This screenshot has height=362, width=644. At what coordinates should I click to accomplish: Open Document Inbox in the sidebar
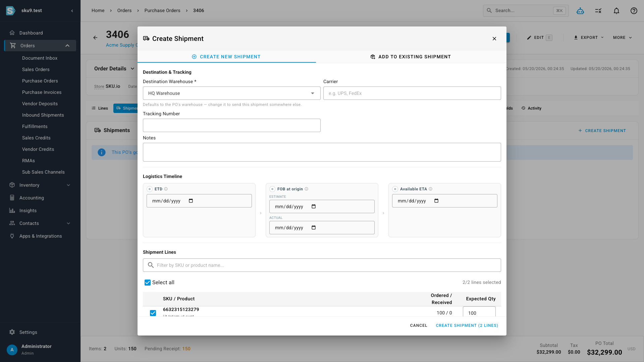(x=40, y=58)
